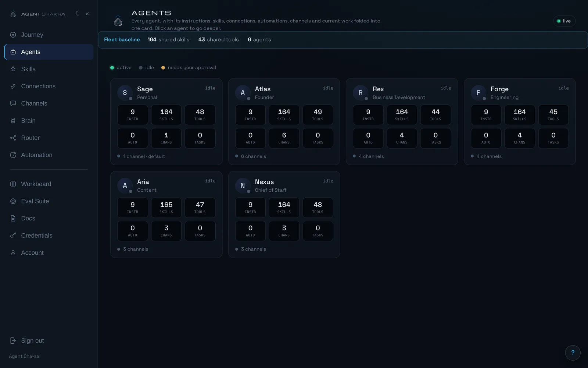Click the Agents robot icon
Viewport: 588px width, 368px height.
13,52
